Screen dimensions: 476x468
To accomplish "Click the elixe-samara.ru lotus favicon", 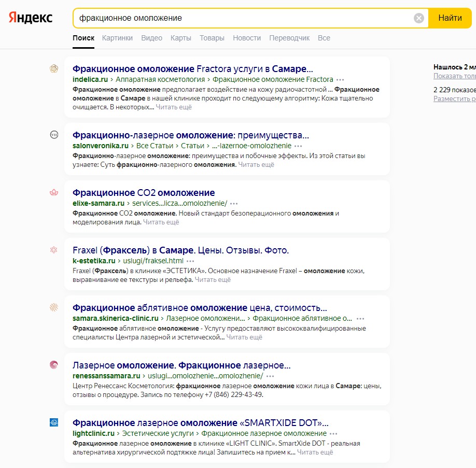I will [x=54, y=192].
